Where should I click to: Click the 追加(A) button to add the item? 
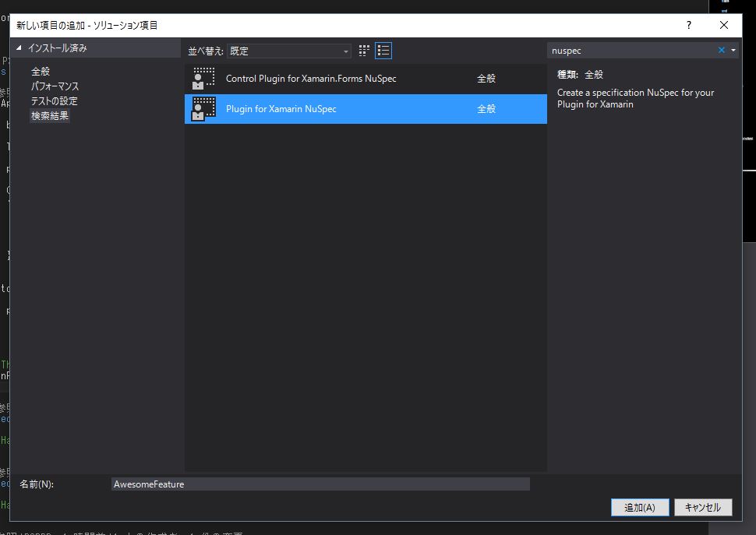tap(639, 507)
